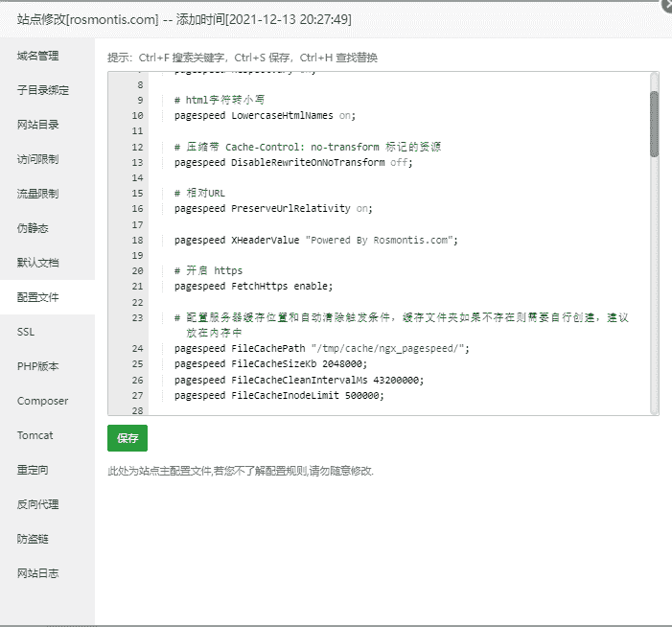Screen dimensions: 672x627
Task: Open the 子目录绑定 tab
Action: pos(47,90)
